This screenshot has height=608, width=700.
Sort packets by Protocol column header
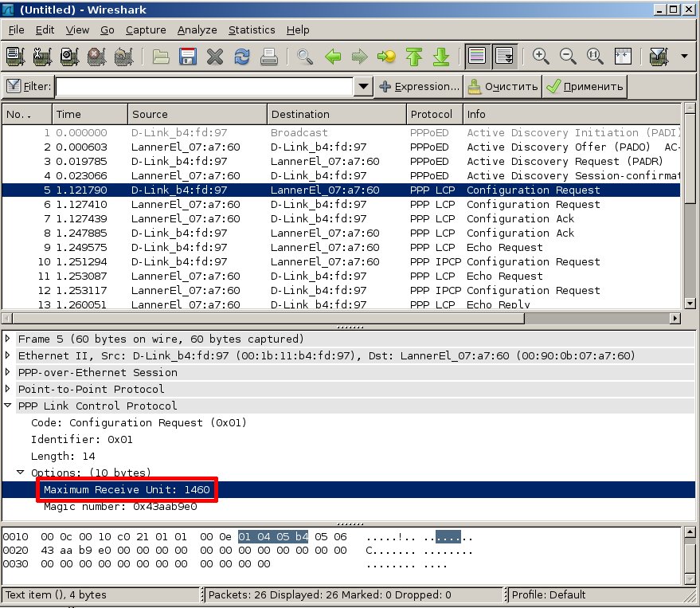pyautogui.click(x=432, y=114)
